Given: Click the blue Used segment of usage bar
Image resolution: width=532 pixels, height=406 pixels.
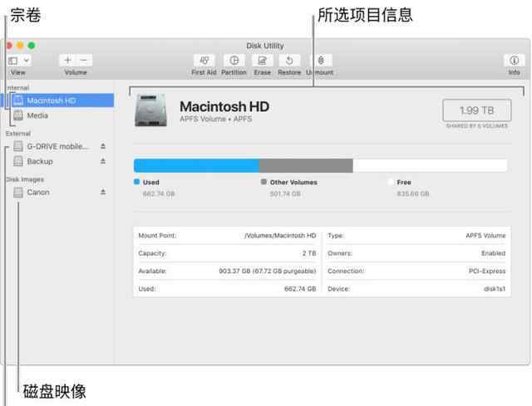Looking at the screenshot, I should [196, 166].
